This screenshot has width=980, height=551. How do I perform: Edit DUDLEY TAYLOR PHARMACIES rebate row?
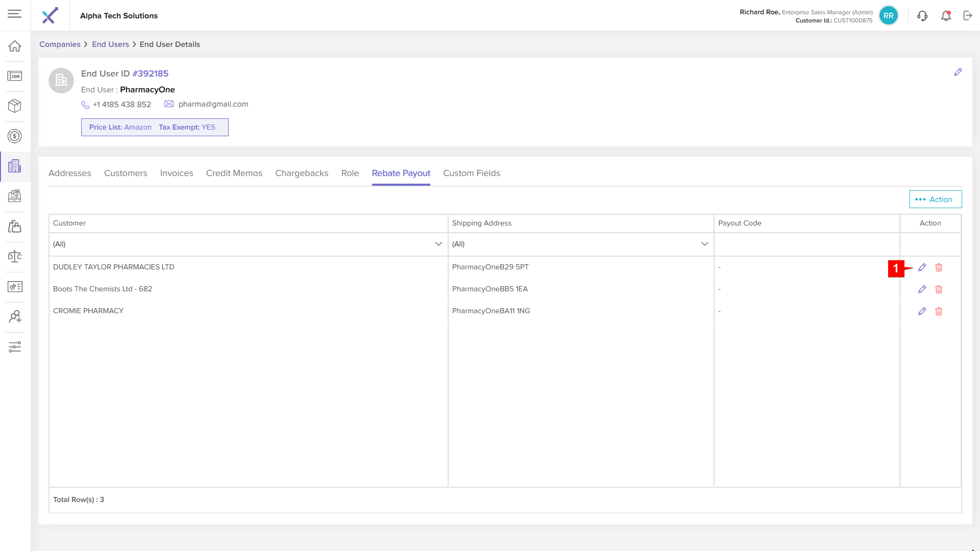pyautogui.click(x=922, y=267)
